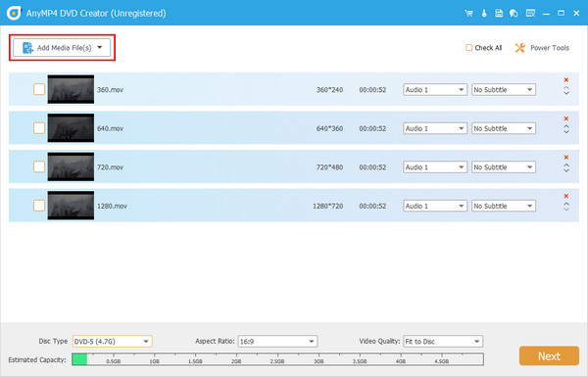Click the 360*240 resolution value

(x=329, y=89)
